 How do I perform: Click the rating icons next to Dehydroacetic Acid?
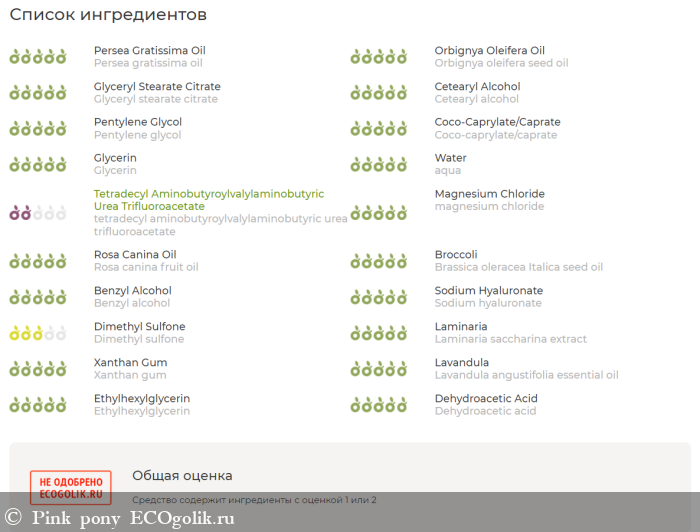[x=378, y=405]
